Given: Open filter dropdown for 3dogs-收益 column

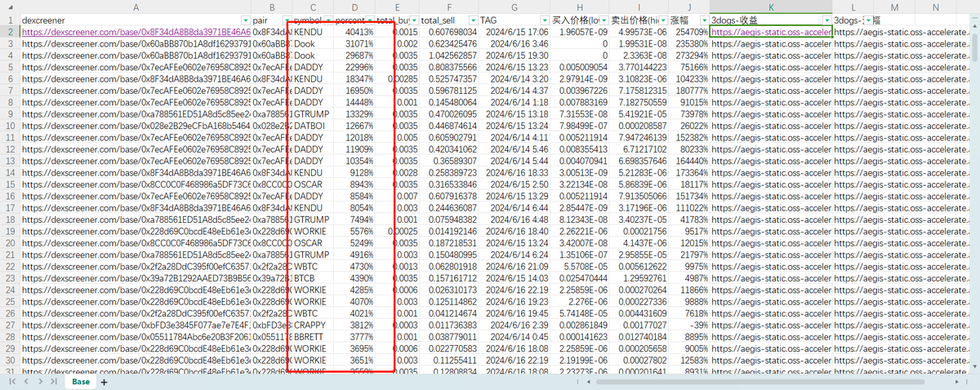Looking at the screenshot, I should [827, 19].
